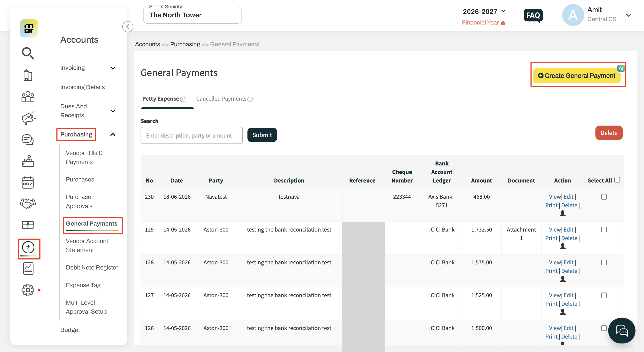Click Create General Payment button
The image size is (644, 352).
click(x=576, y=76)
